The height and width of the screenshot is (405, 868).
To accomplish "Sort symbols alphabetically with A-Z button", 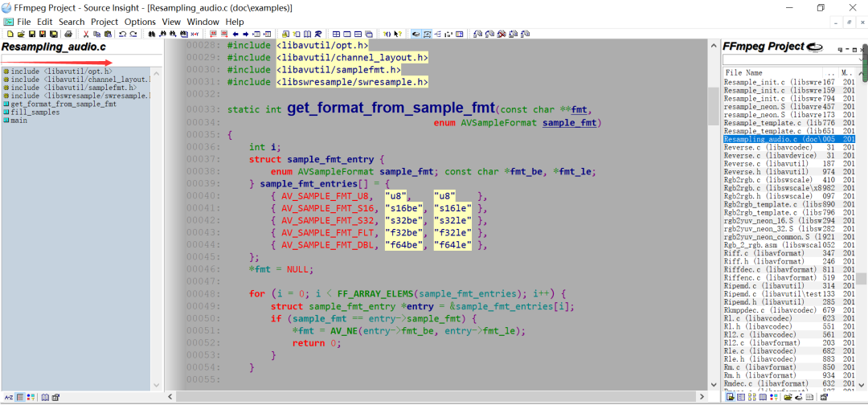I will [x=8, y=397].
